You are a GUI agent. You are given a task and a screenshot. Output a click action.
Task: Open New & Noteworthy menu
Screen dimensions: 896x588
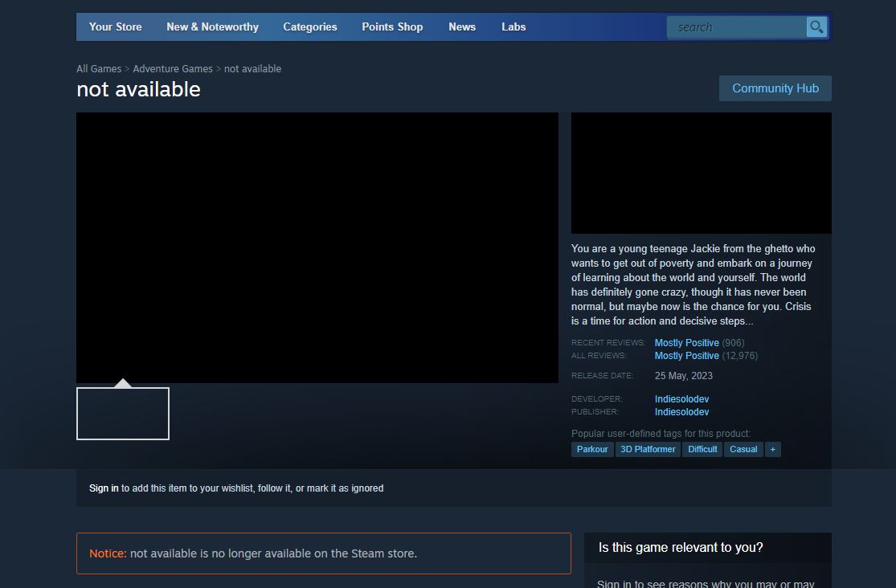(213, 27)
